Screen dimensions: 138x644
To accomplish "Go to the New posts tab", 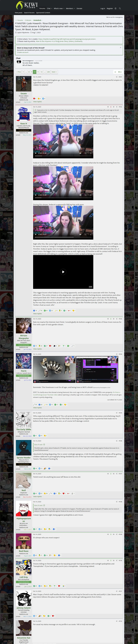I will pyautogui.click(x=18, y=13).
